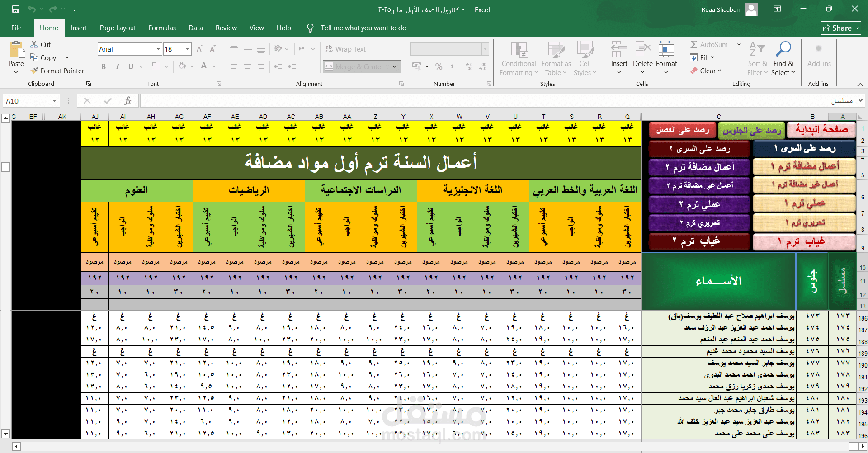This screenshot has width=868, height=453.
Task: Switch to the Data tab
Action: 195,28
